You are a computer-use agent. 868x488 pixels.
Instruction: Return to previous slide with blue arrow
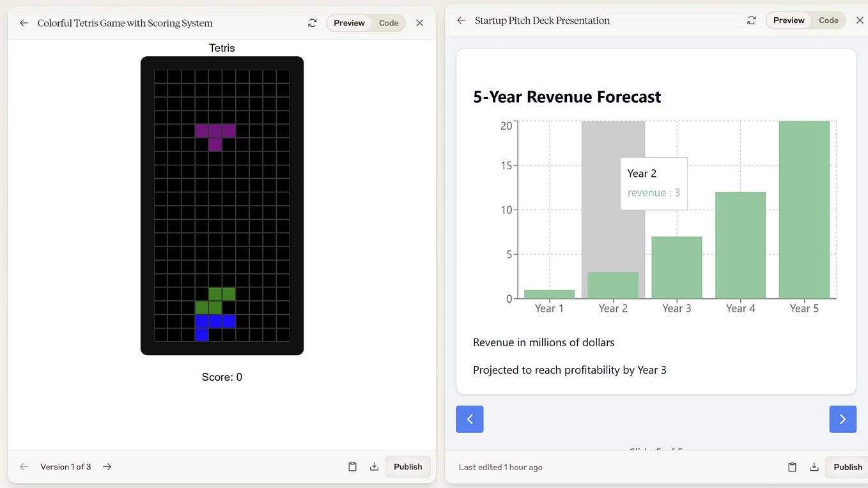470,419
